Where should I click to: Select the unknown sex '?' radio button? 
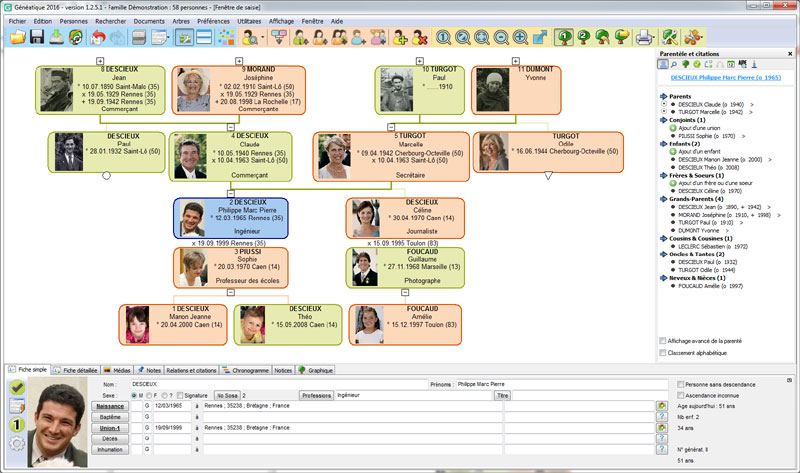pos(164,395)
